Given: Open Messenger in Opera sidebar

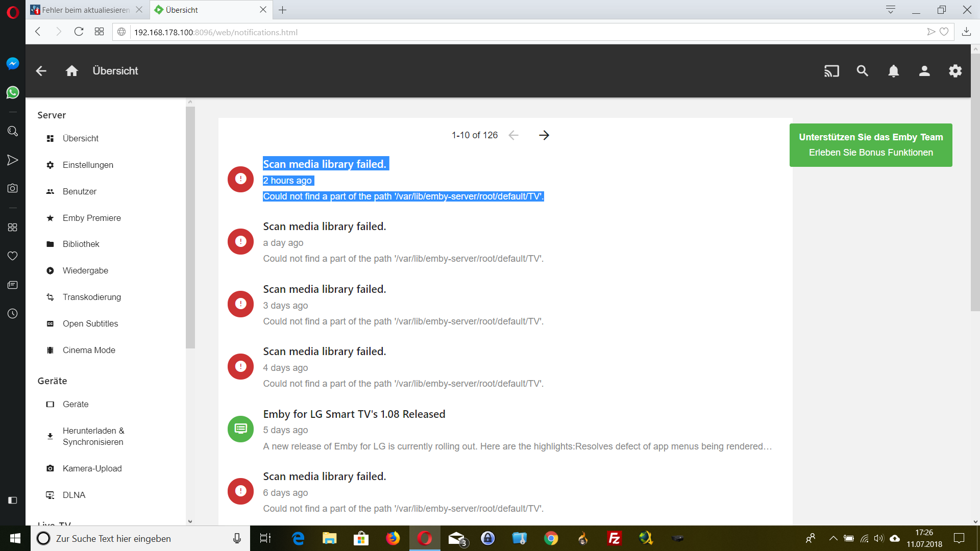Looking at the screenshot, I should [13, 63].
